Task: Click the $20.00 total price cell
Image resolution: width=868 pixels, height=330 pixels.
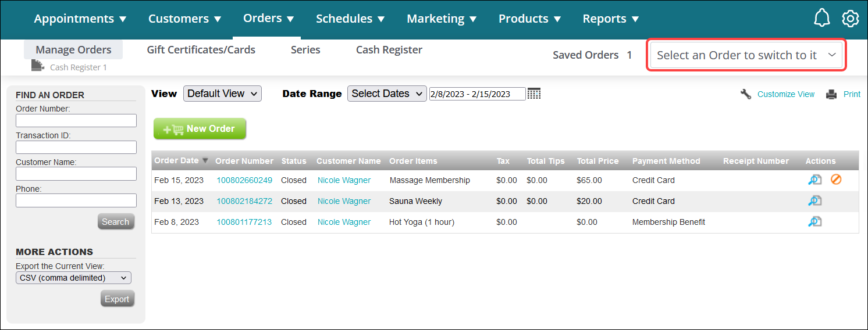Action: [589, 201]
